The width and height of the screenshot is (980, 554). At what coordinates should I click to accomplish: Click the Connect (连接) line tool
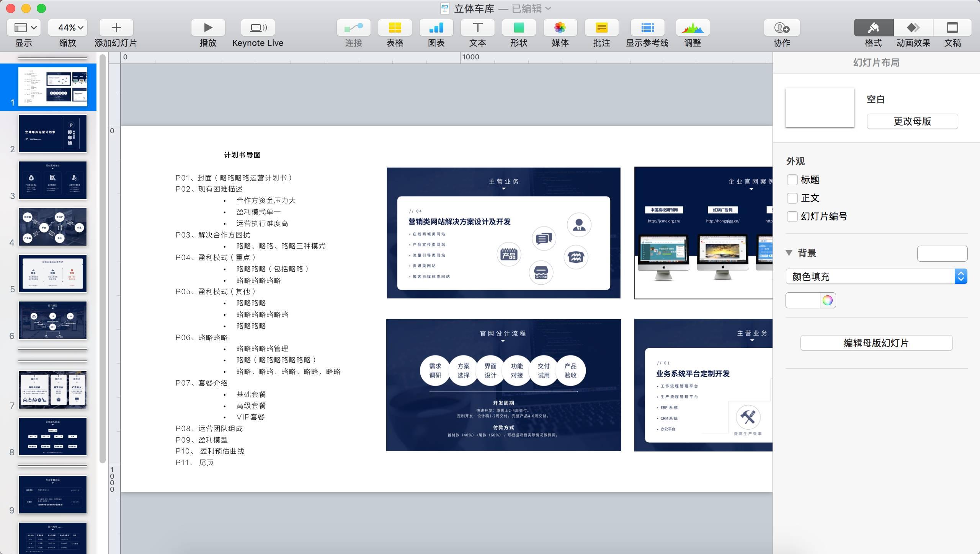pos(353,28)
